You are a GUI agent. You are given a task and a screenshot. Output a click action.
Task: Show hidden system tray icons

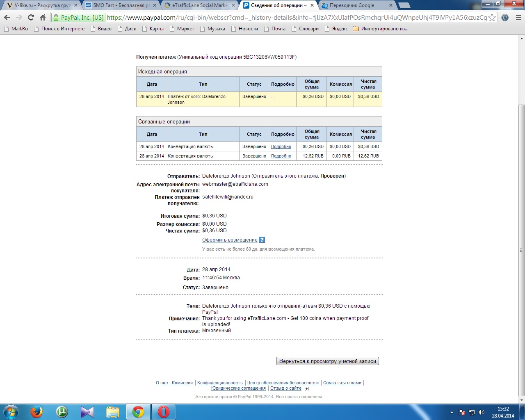point(452,412)
